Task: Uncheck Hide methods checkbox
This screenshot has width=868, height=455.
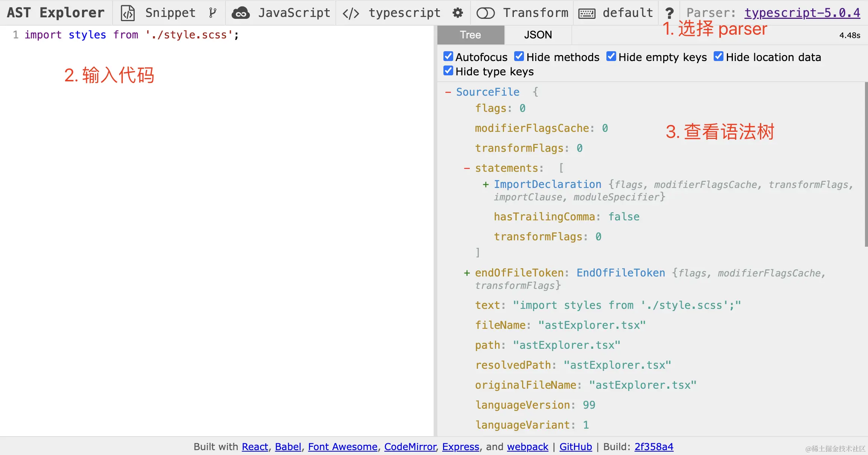Action: pyautogui.click(x=519, y=56)
